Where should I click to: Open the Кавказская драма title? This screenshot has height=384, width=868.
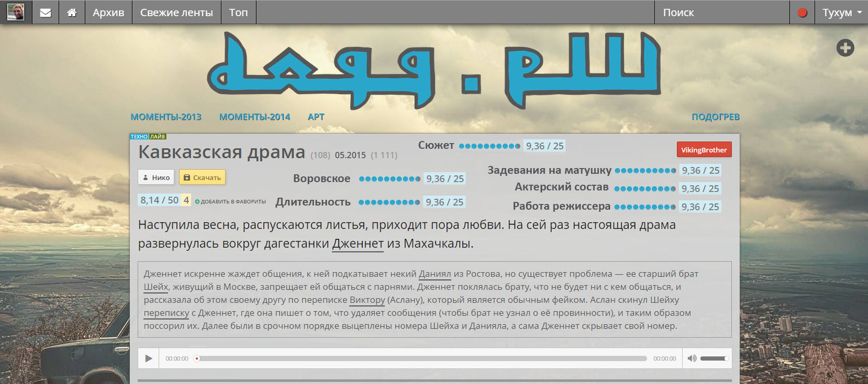click(x=221, y=152)
